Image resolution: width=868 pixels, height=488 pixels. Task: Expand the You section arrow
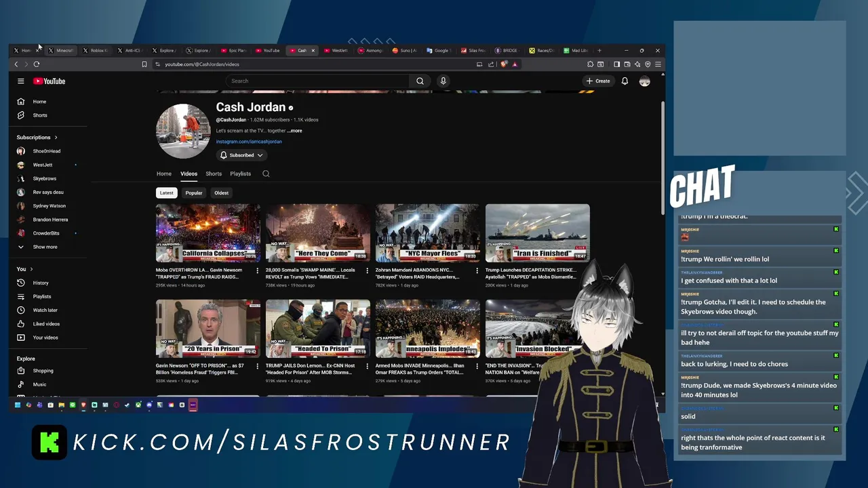32,269
